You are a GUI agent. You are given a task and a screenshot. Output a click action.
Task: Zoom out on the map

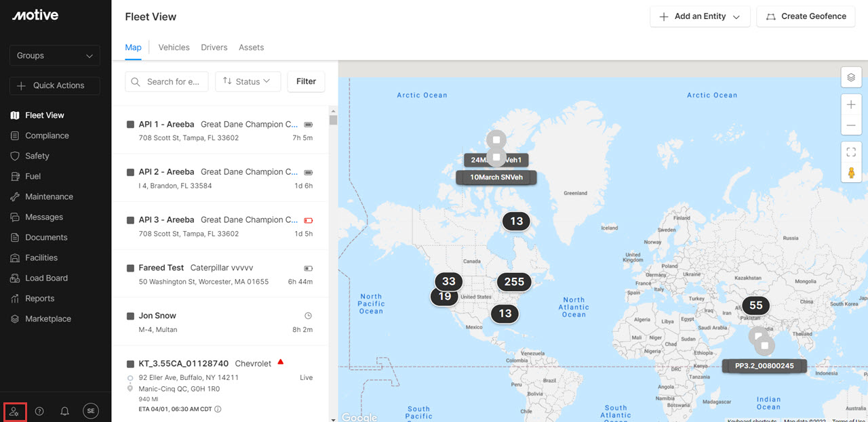pyautogui.click(x=851, y=126)
